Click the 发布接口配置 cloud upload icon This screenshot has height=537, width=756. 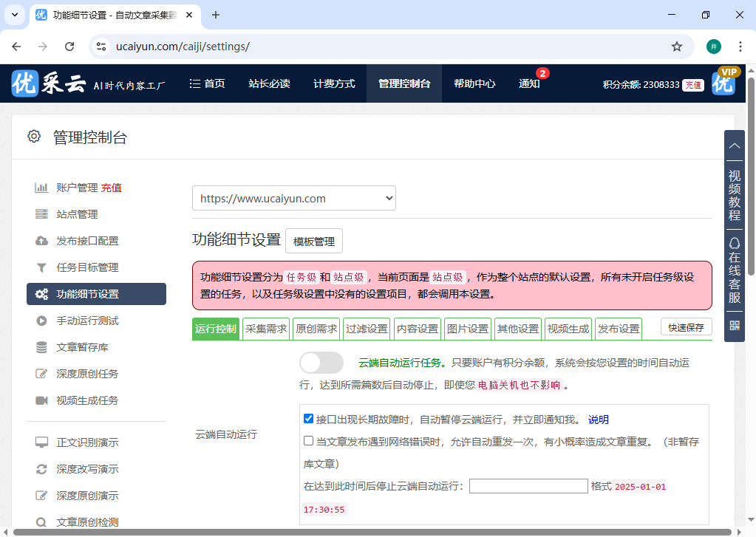pos(43,241)
